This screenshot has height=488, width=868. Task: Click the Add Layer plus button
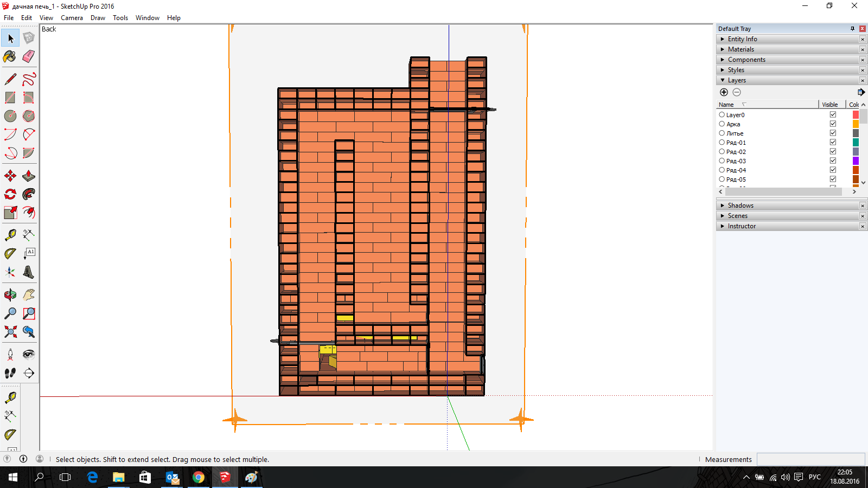coord(724,92)
